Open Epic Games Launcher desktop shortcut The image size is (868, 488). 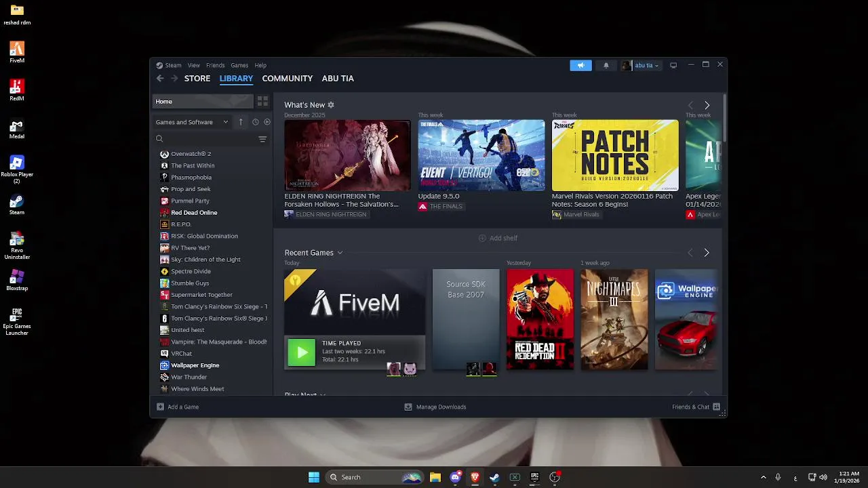pyautogui.click(x=17, y=321)
